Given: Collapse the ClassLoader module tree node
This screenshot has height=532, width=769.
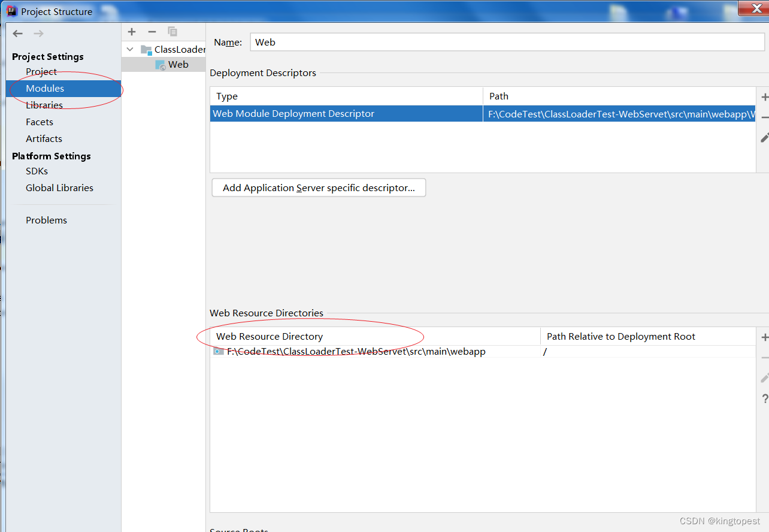Looking at the screenshot, I should pos(130,49).
